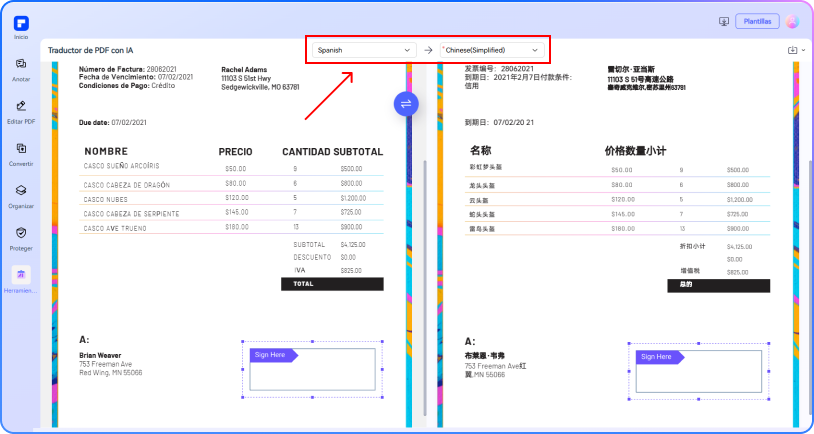This screenshot has height=434, width=814.
Task: Click 'Red Wing, MN 55066' address line
Action: point(111,373)
